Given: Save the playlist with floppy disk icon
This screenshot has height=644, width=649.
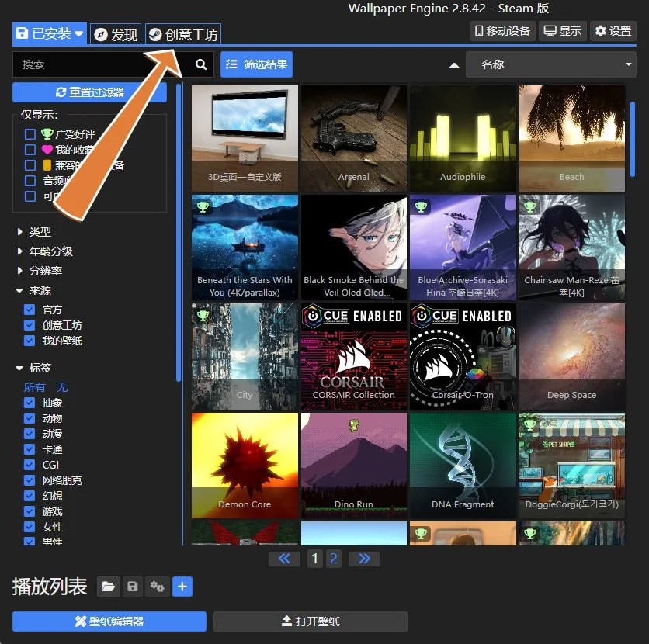Looking at the screenshot, I should [133, 587].
